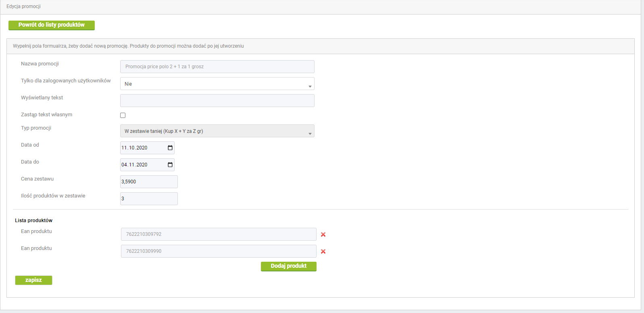The height and width of the screenshot is (313, 644).
Task: Save the promotion with the zapisz button
Action: pos(33,280)
